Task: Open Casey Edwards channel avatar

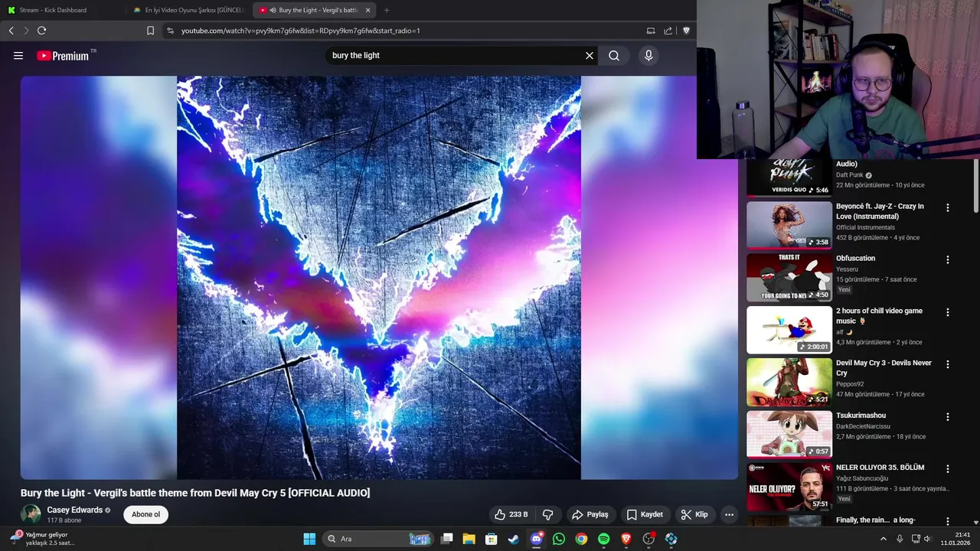Action: 31,514
